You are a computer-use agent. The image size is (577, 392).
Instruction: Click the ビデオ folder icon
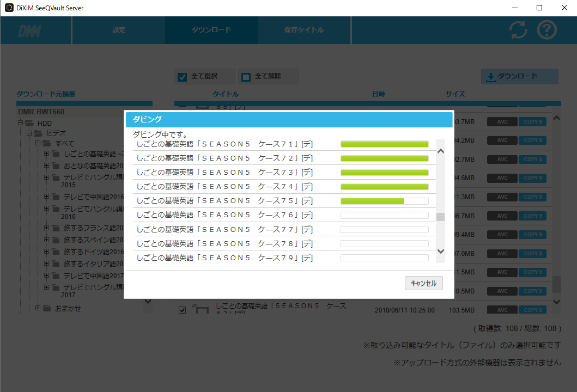click(x=38, y=133)
